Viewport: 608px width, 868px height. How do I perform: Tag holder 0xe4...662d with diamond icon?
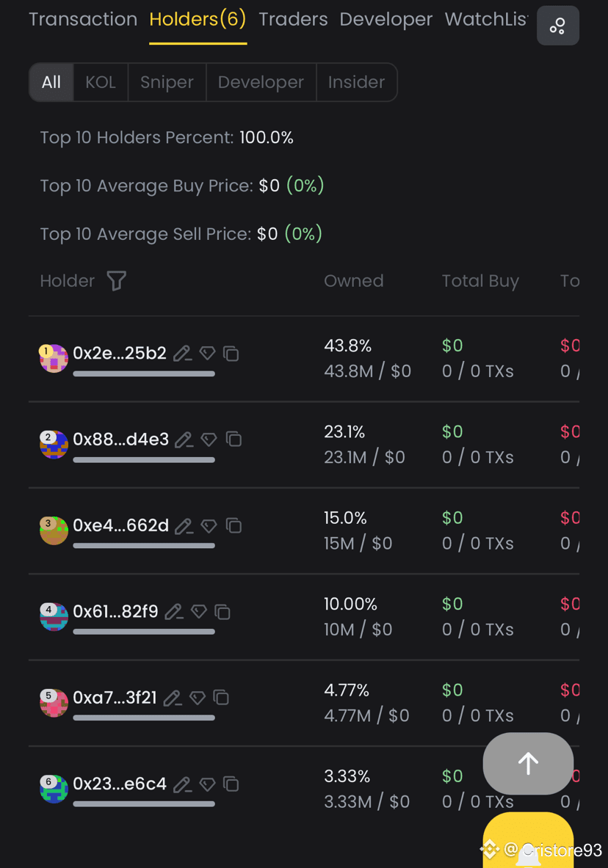click(209, 526)
